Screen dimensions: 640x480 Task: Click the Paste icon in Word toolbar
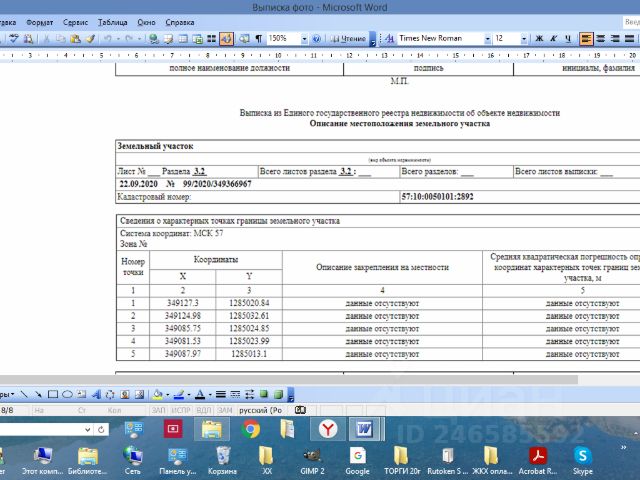click(75, 39)
